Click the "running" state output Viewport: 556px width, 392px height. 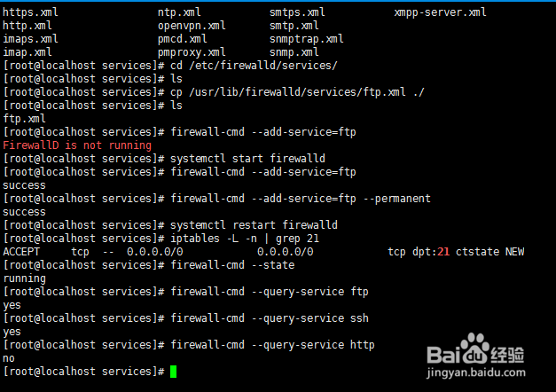[25, 278]
